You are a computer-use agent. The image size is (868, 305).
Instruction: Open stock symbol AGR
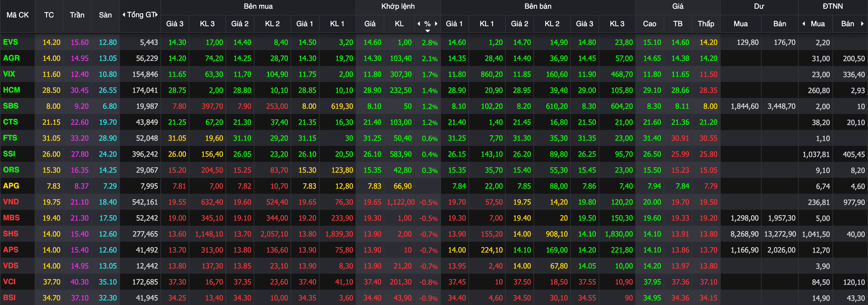point(11,58)
